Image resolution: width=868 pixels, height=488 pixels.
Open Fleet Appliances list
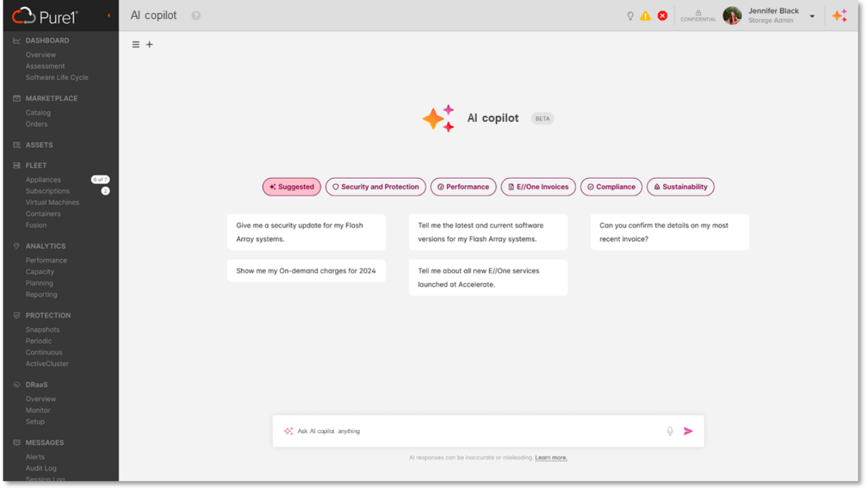coord(43,180)
